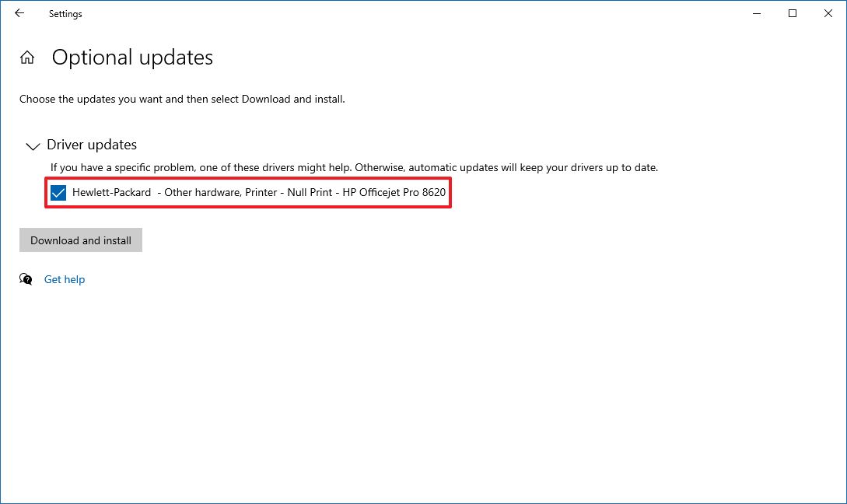Click the Driver updates section heading
The height and width of the screenshot is (504, 847).
[x=92, y=145]
